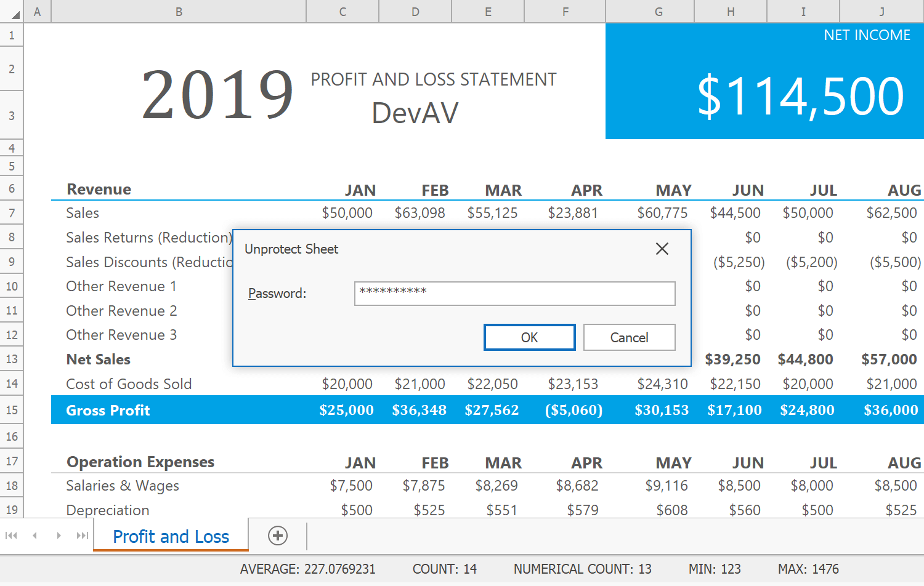The height and width of the screenshot is (586, 924).
Task: Navigate to the first sheet using the rewind icon
Action: [11, 536]
